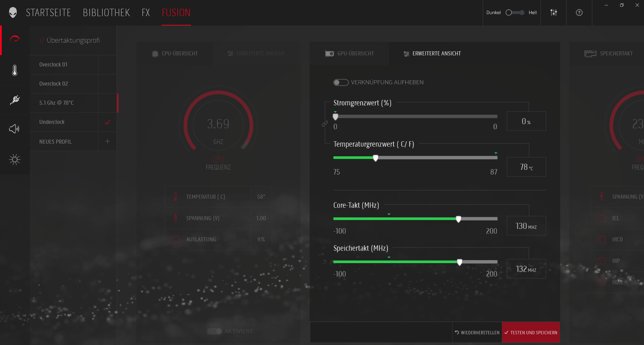Click Testen und Speichern button
Viewport: 644px width, 345px height.
tap(530, 333)
